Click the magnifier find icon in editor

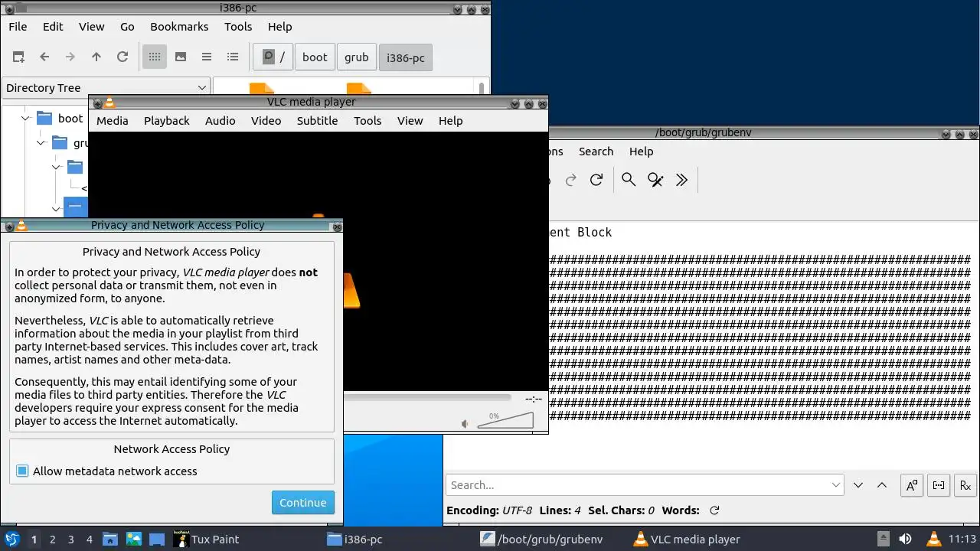point(629,180)
